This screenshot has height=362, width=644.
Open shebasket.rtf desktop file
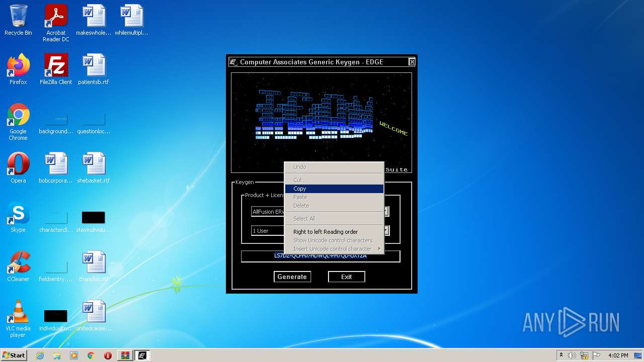94,168
